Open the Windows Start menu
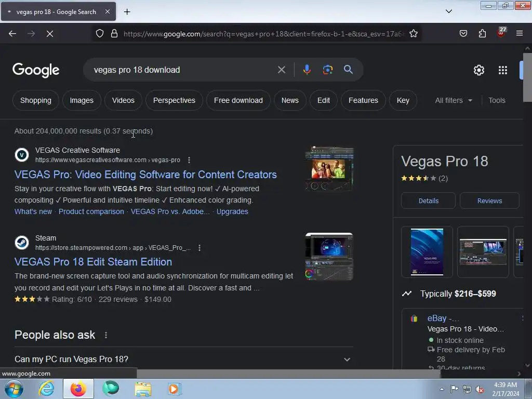Screen dimensions: 532x399 (14, 389)
